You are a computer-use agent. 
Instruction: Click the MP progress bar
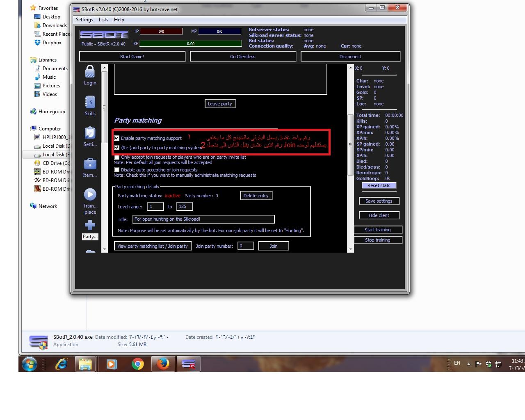(x=219, y=31)
